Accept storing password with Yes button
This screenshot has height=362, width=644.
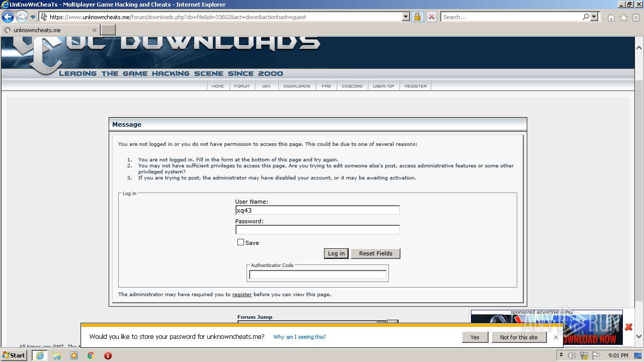click(x=474, y=337)
